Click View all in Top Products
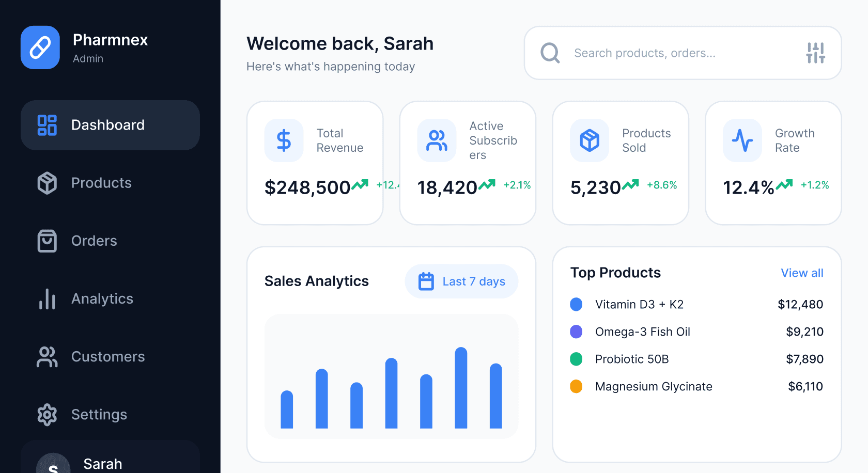Image resolution: width=868 pixels, height=473 pixels. pyautogui.click(x=802, y=273)
